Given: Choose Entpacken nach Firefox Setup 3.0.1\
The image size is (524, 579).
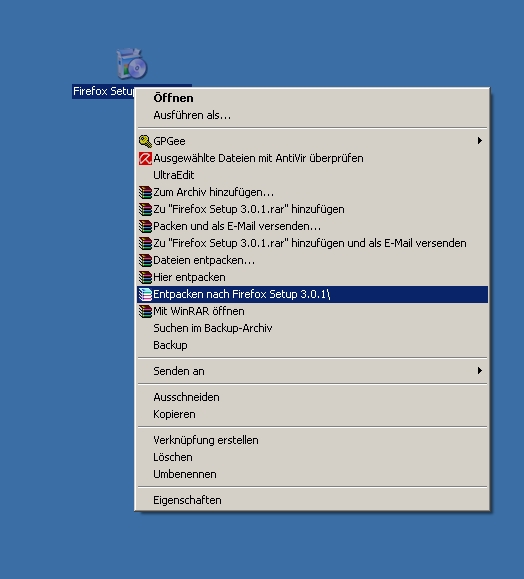Looking at the screenshot, I should point(312,294).
